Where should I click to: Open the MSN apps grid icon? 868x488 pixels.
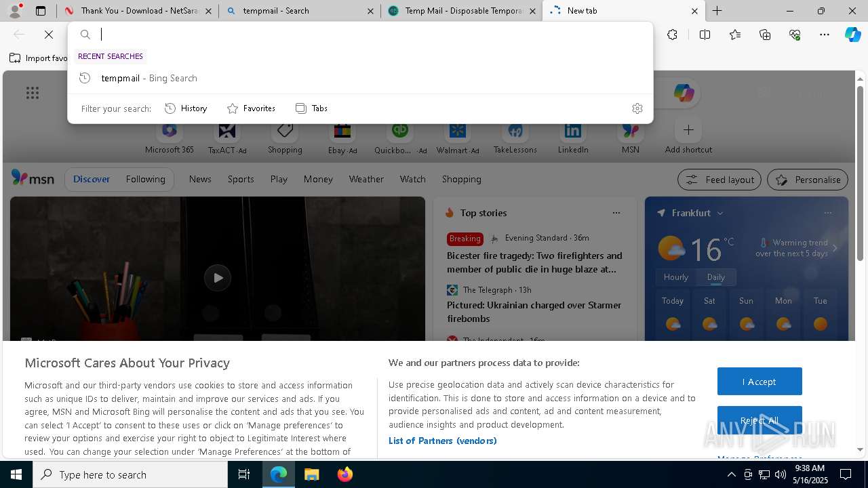[x=33, y=93]
